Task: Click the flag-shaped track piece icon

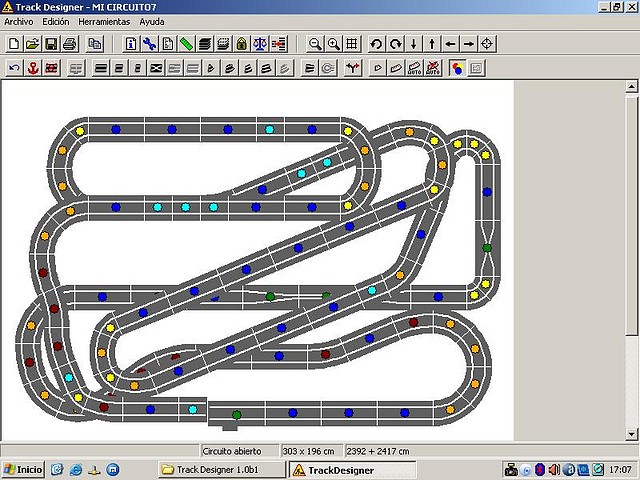Action: [309, 68]
